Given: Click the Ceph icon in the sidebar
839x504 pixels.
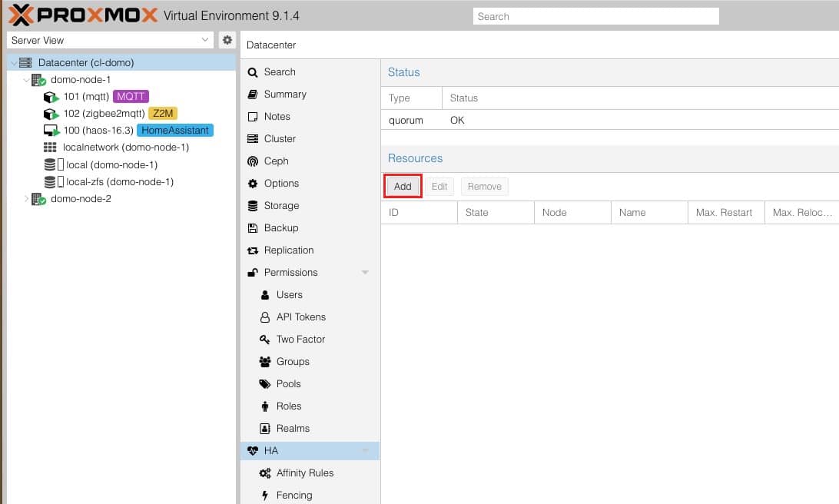Looking at the screenshot, I should (x=252, y=161).
